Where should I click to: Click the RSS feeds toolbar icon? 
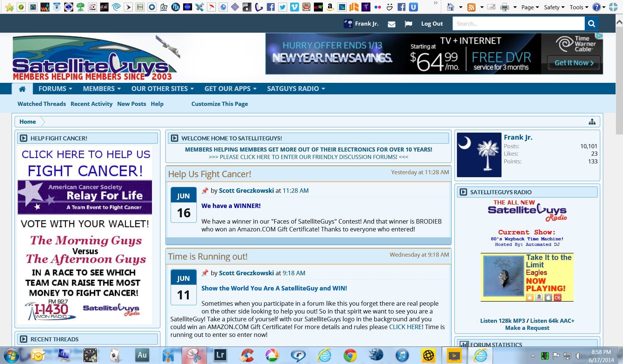tap(471, 7)
